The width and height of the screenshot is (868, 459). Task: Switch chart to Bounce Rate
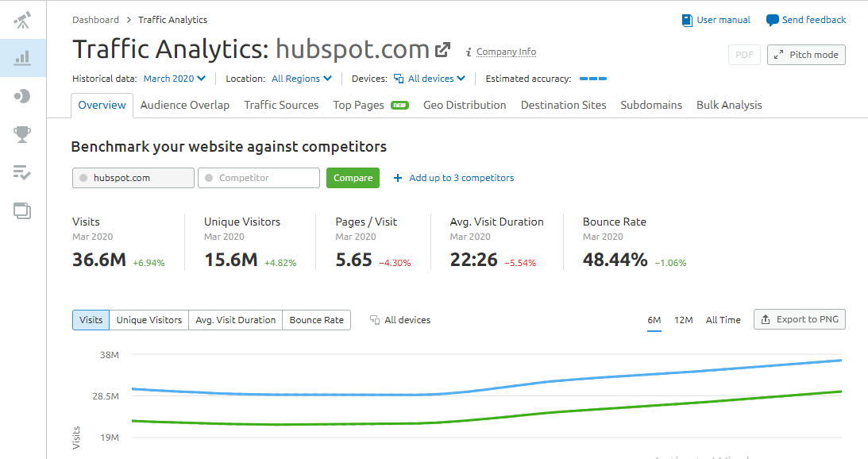pos(317,320)
